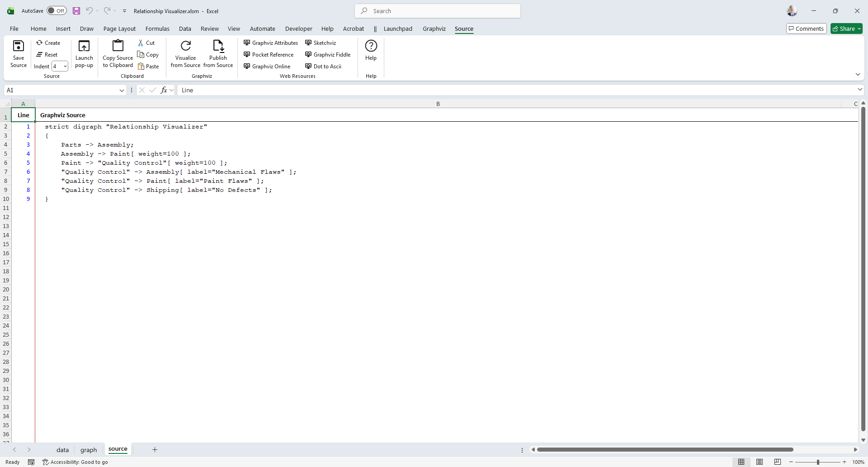Click the Cut scissors icon
The width and height of the screenshot is (868, 467).
[x=141, y=43]
